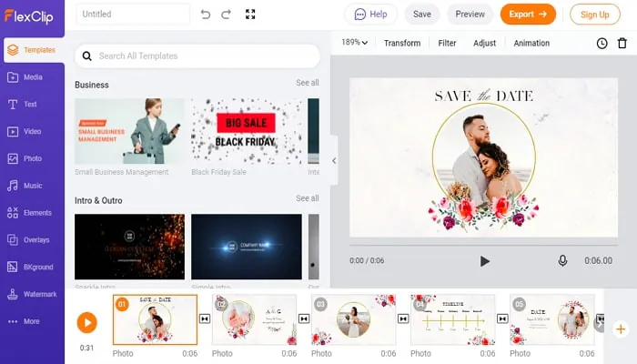Open the 189% zoom dropdown
Image resolution: width=637 pixels, height=364 pixels.
pos(354,42)
